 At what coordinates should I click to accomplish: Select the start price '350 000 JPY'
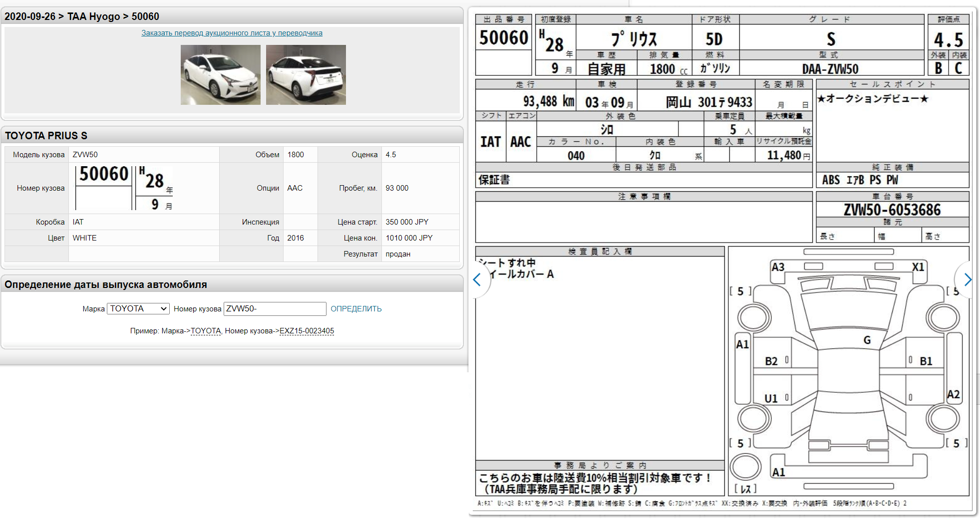[407, 222]
